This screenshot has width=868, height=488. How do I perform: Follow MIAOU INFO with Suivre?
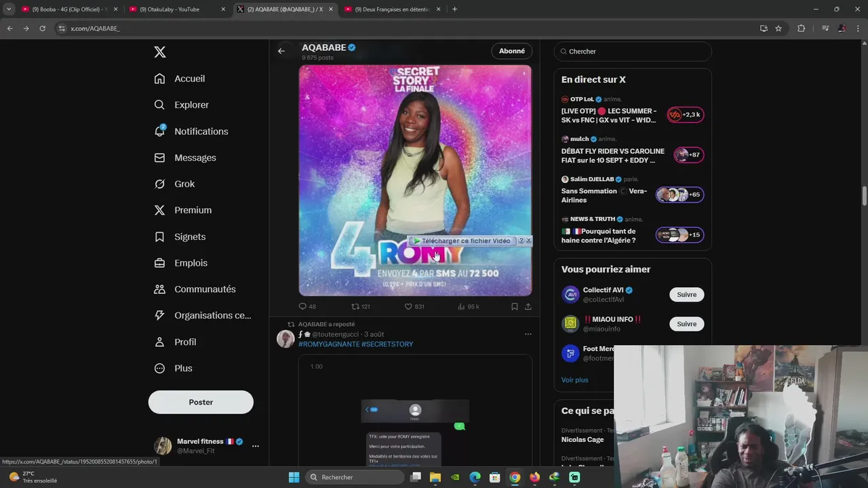click(x=687, y=324)
